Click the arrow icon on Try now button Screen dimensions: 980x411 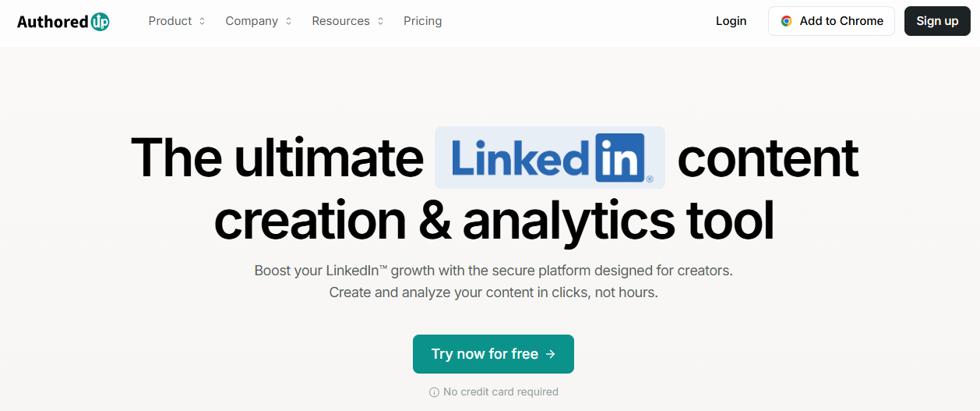(x=551, y=354)
